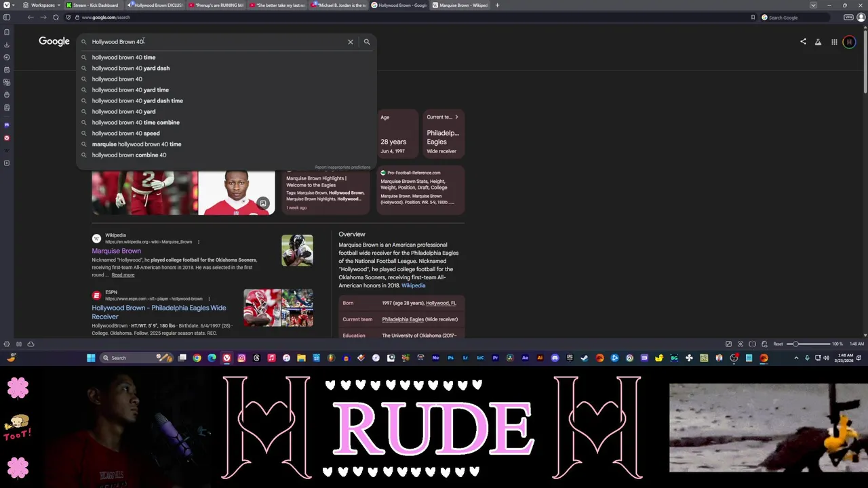
Task: Open the VPN button
Action: coord(848,17)
